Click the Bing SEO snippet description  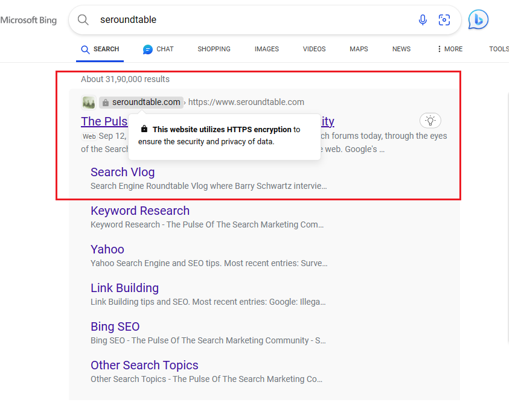(x=208, y=340)
